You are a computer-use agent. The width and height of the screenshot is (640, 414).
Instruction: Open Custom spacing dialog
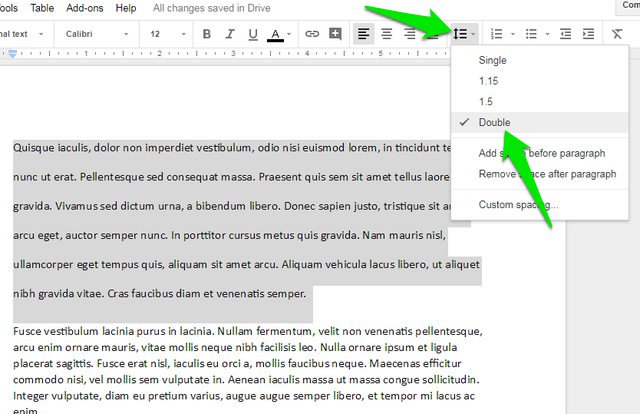coord(539,205)
